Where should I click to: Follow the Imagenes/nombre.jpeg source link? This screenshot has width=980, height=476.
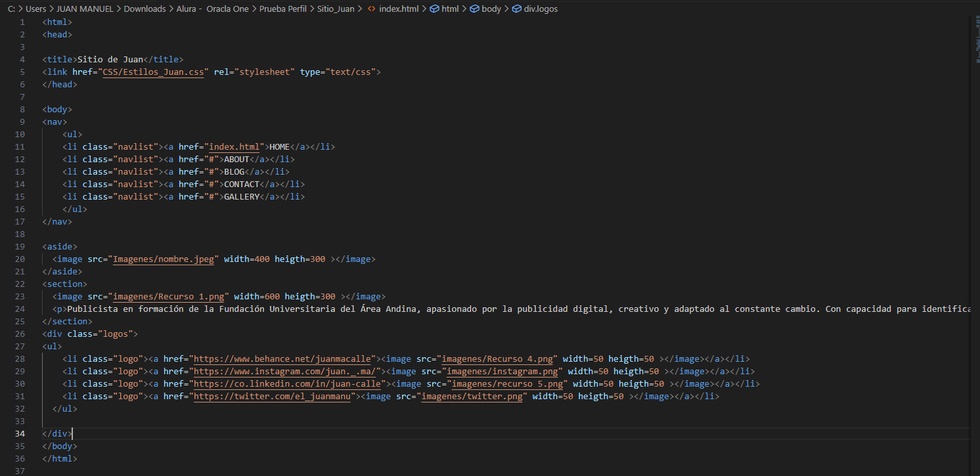(164, 259)
